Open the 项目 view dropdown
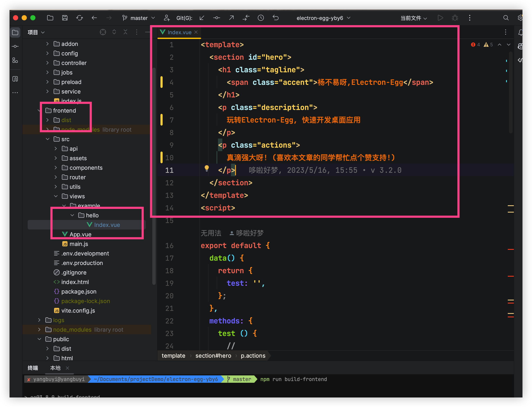This screenshot has width=532, height=407. coord(36,32)
